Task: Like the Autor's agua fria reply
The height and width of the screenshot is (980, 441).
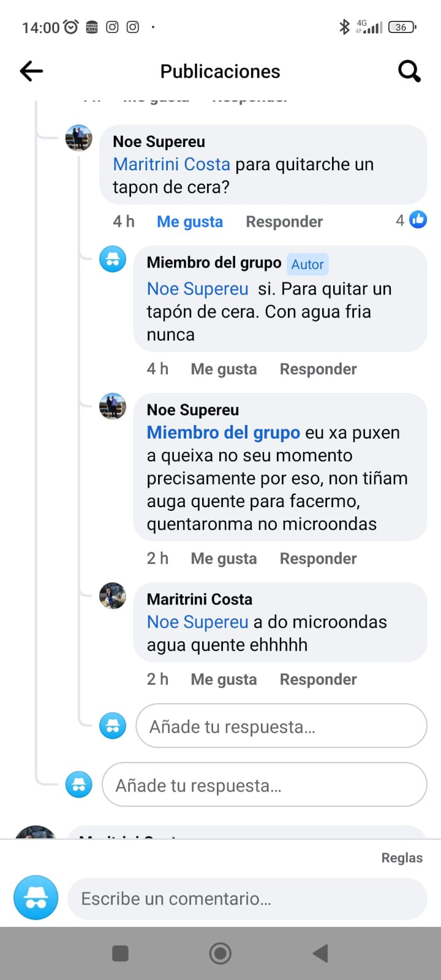Action: (x=224, y=369)
